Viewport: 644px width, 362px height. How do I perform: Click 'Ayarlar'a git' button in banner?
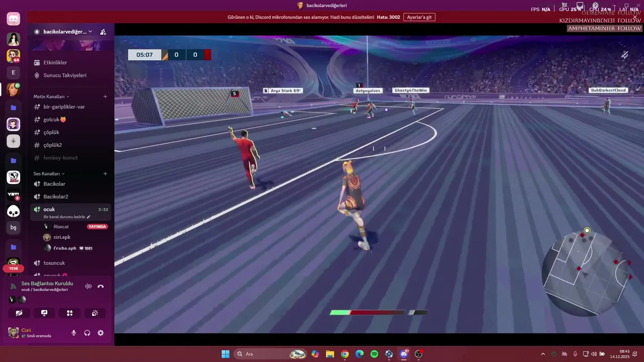point(419,17)
